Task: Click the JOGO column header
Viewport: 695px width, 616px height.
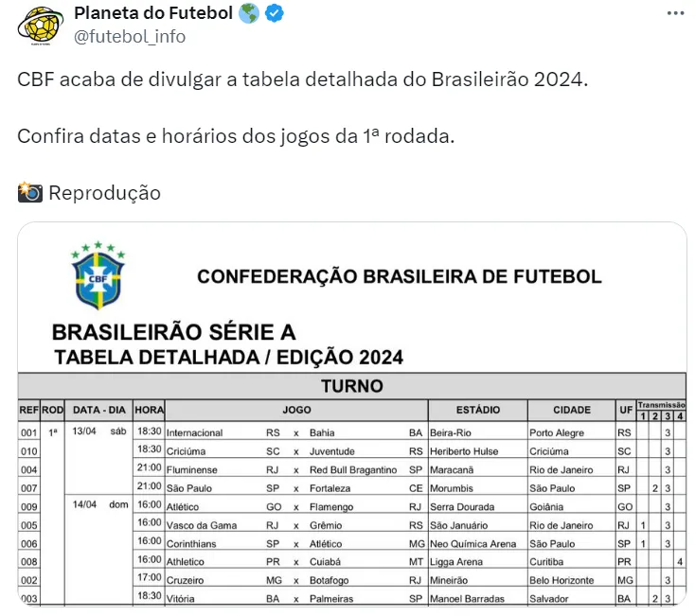Action: pos(295,411)
